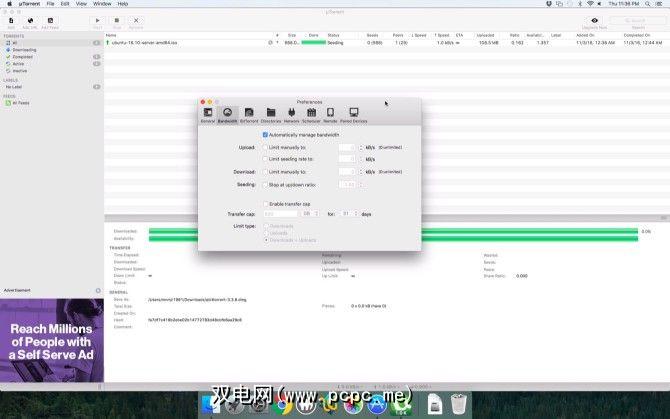Uncheck Automatically manage bandwidth

tap(265, 134)
